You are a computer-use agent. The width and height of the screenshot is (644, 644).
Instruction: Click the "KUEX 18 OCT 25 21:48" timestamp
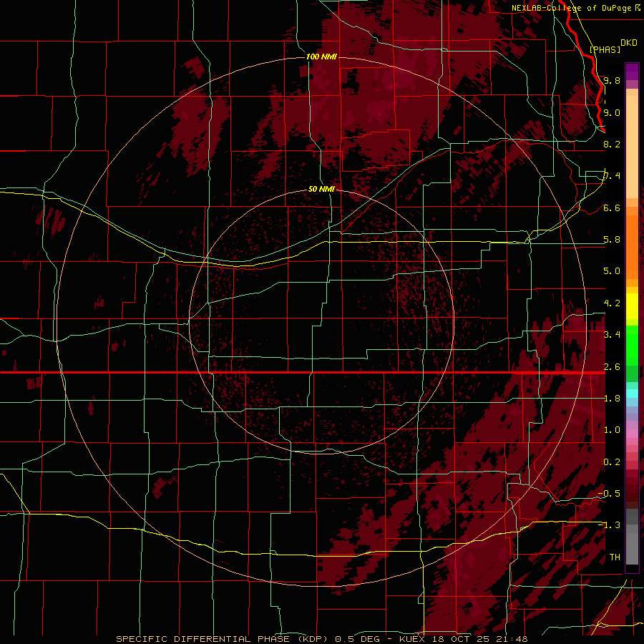pyautogui.click(x=463, y=639)
